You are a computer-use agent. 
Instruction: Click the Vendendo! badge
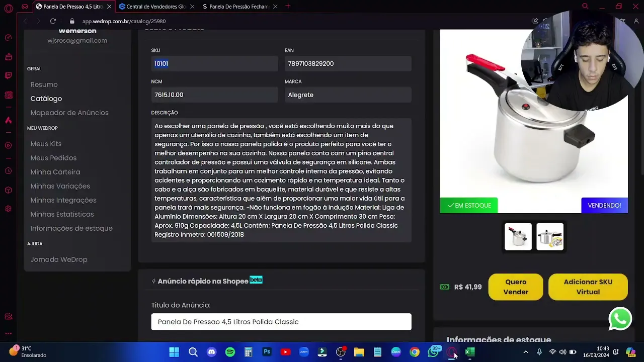pyautogui.click(x=604, y=205)
